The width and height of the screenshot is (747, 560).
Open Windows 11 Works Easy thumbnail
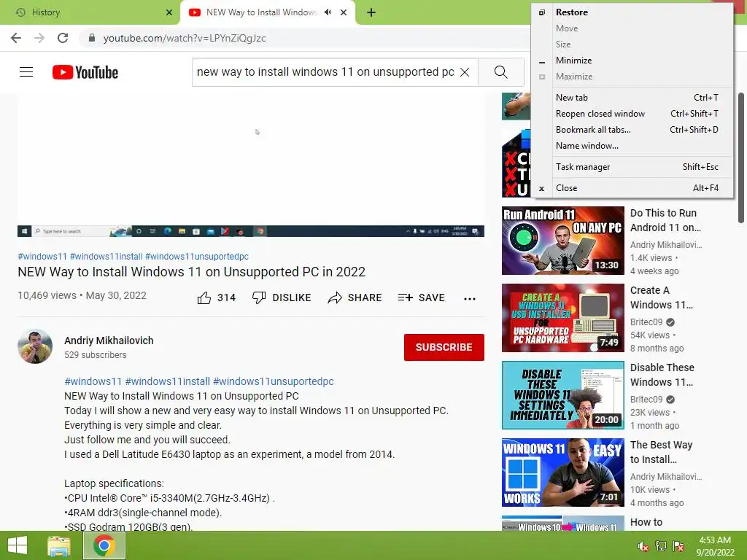pyautogui.click(x=563, y=472)
